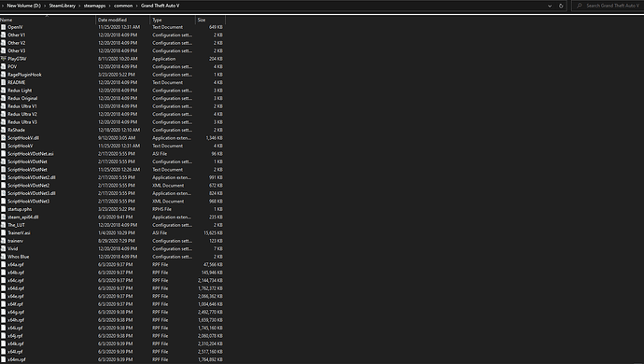Click the x64a.rpf file icon
644x364 pixels.
pos(4,264)
